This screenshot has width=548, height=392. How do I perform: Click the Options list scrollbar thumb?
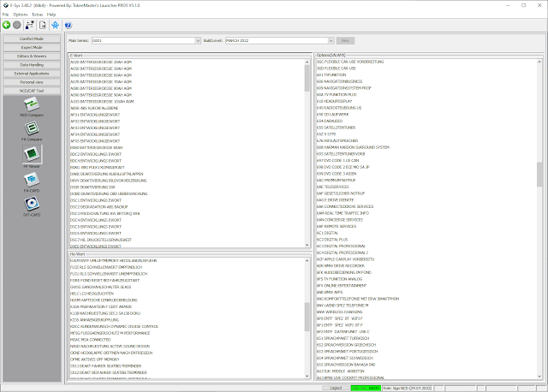point(539,175)
